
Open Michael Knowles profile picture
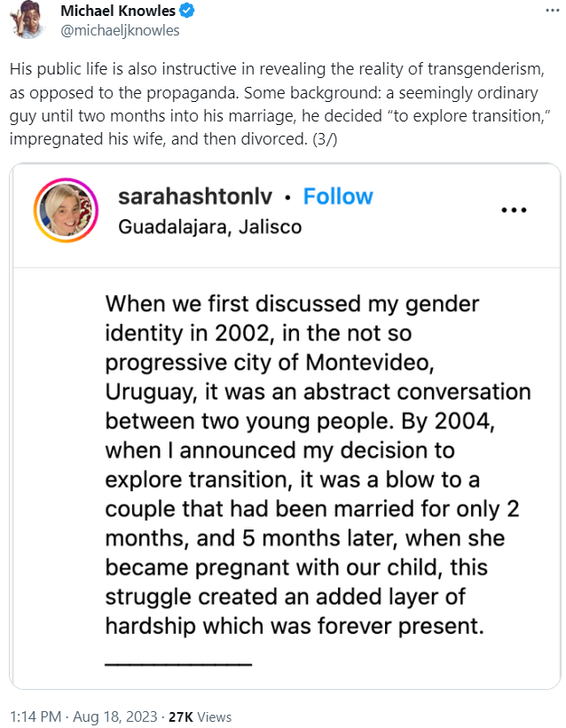[29, 20]
